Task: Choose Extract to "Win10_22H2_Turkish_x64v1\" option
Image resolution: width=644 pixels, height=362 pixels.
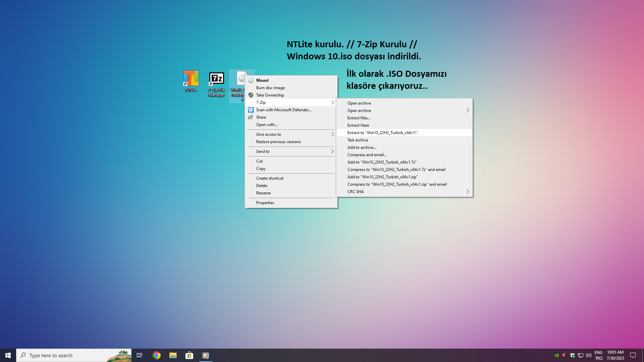Action: coord(383,133)
